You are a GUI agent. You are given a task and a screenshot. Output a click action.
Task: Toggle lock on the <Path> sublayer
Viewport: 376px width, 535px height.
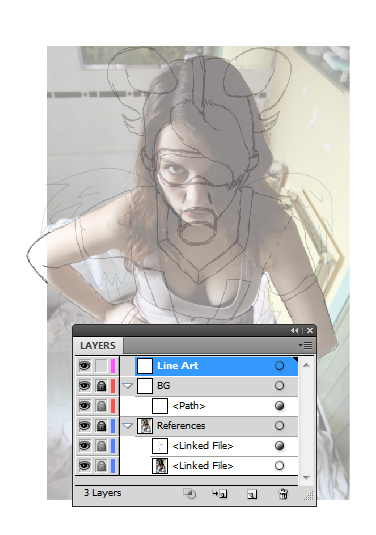coord(101,406)
